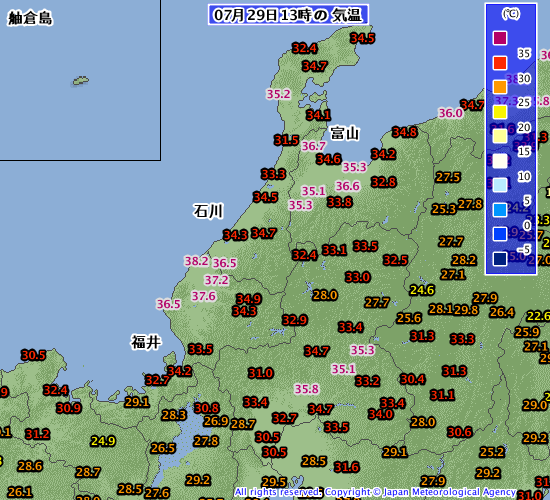Viewport: 550px width, 500px height.
Task: Click the 石川 prefecture label
Action: coord(208,211)
